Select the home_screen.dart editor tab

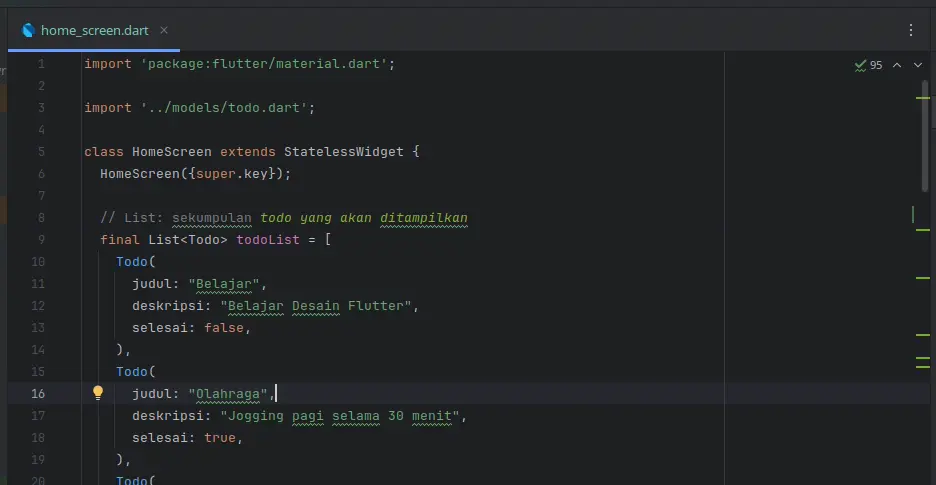pos(94,30)
